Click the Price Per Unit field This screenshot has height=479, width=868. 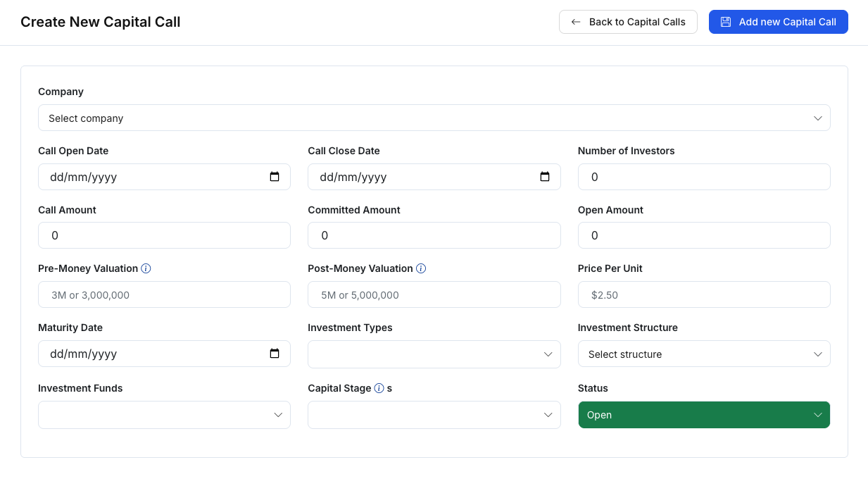point(703,294)
